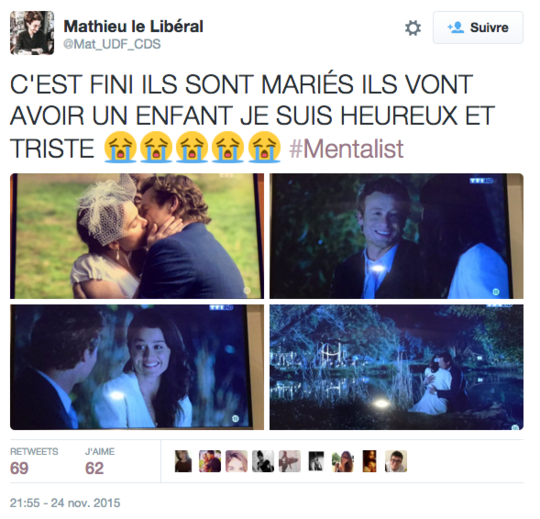Click the Mathieu le Libéral display name
This screenshot has width=540, height=519.
(x=134, y=27)
